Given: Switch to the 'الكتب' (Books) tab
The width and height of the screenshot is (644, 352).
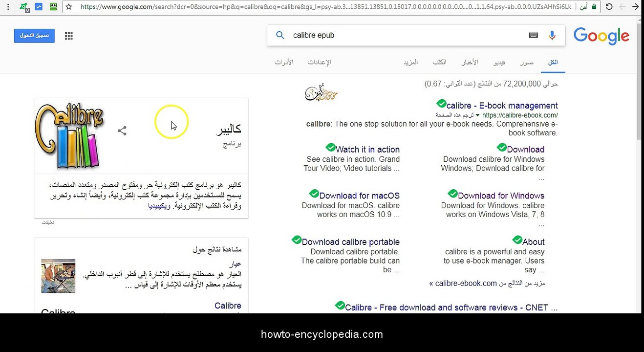Looking at the screenshot, I should click(x=439, y=63).
